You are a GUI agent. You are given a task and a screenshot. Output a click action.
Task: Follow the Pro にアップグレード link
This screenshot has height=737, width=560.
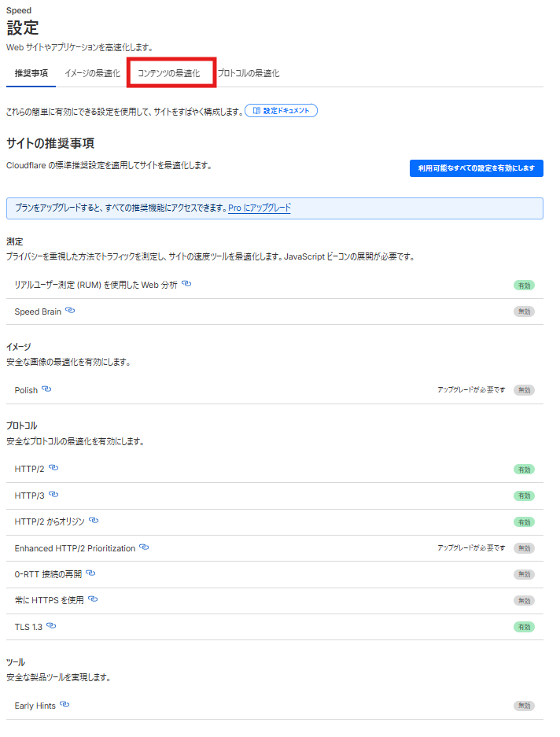point(260,208)
